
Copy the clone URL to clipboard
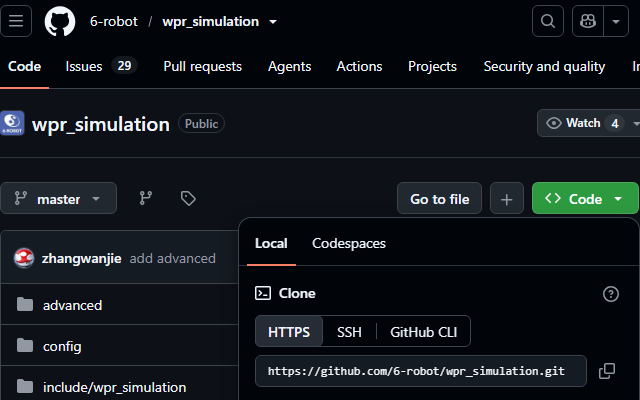tap(607, 371)
